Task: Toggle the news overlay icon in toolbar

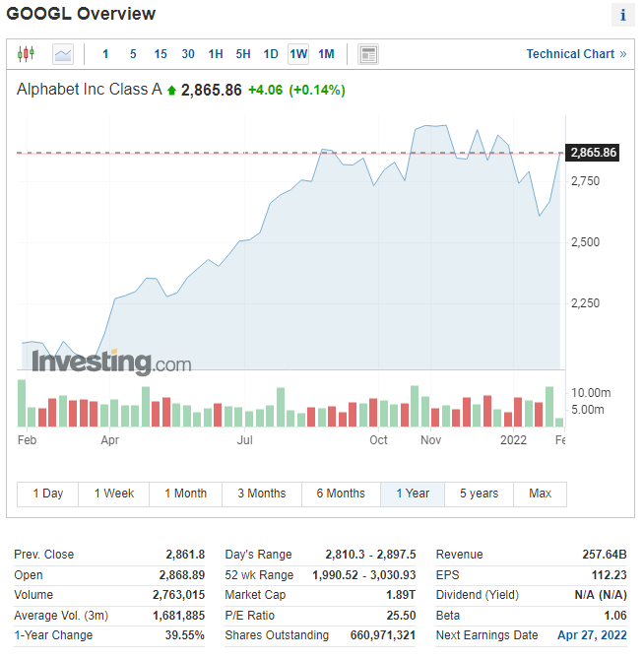Action: point(368,54)
